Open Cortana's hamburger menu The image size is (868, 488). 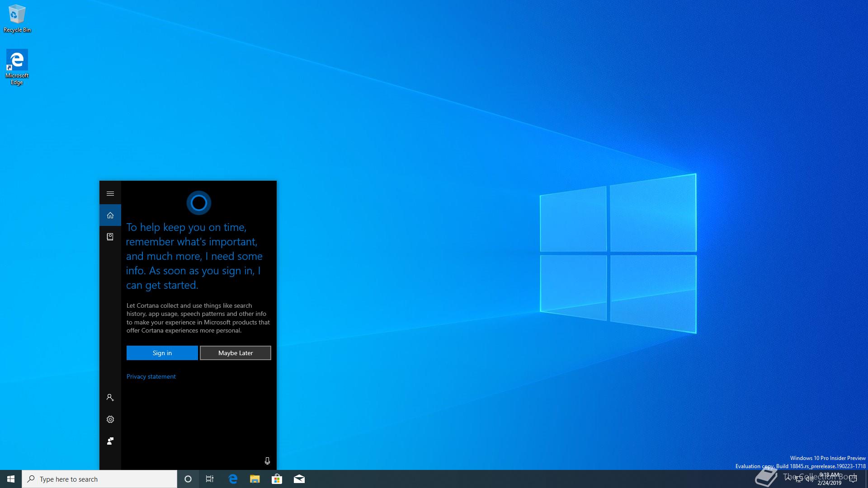[x=110, y=193]
